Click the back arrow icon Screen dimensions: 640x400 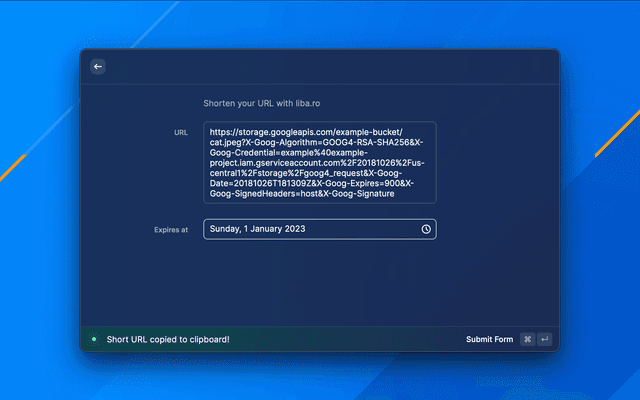click(98, 66)
